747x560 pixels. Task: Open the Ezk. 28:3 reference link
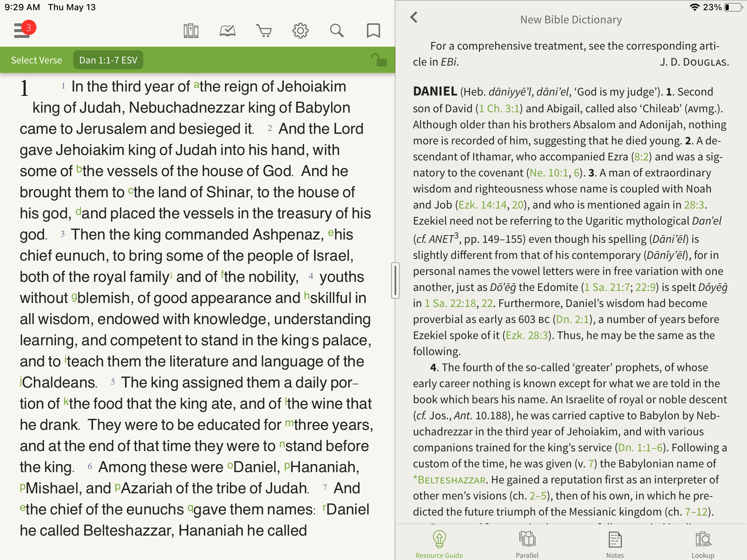point(527,335)
